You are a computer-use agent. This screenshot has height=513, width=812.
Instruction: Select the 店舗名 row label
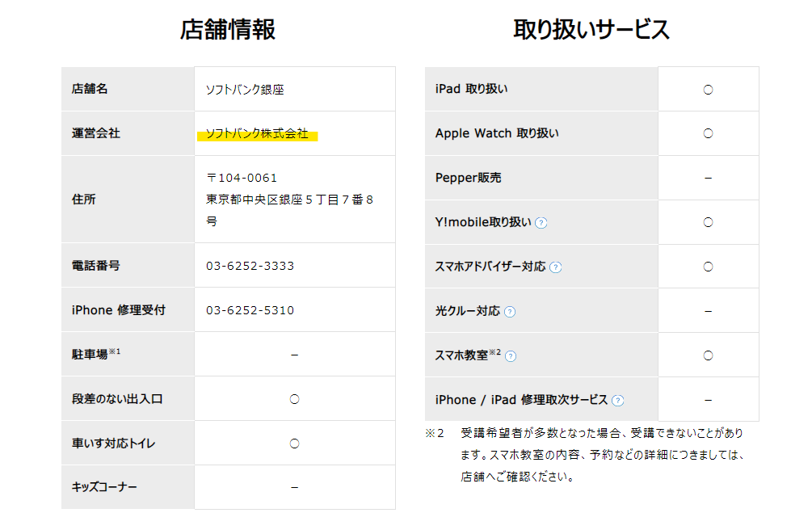click(90, 89)
